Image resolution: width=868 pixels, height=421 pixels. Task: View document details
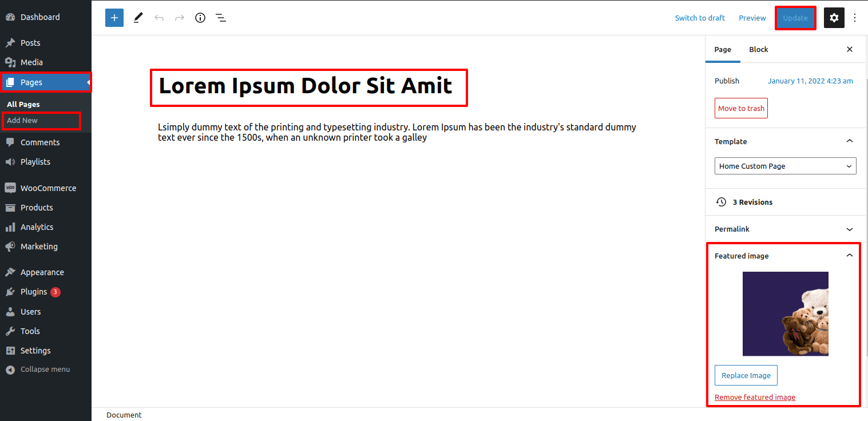200,18
